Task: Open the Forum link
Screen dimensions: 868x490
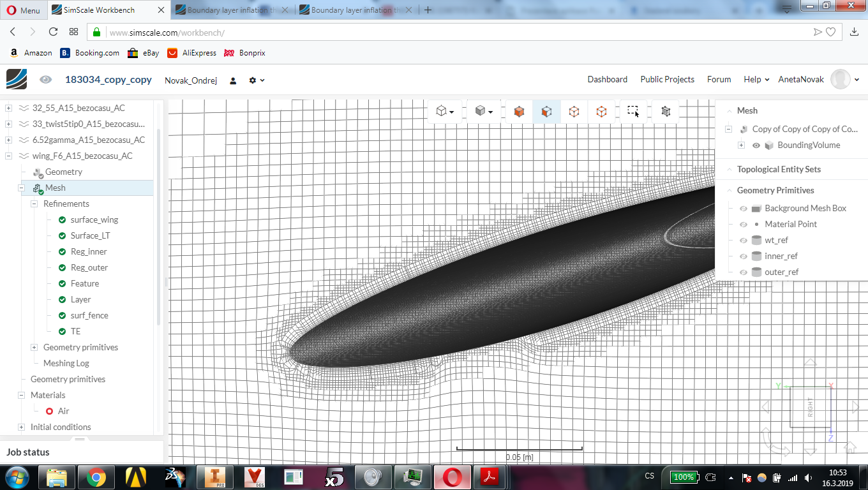Action: pos(719,80)
